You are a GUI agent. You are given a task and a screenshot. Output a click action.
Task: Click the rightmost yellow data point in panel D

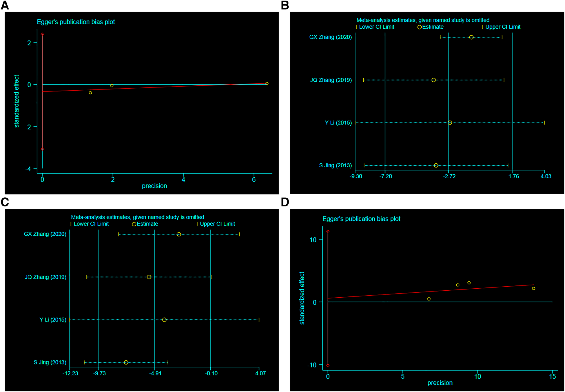pyautogui.click(x=533, y=288)
